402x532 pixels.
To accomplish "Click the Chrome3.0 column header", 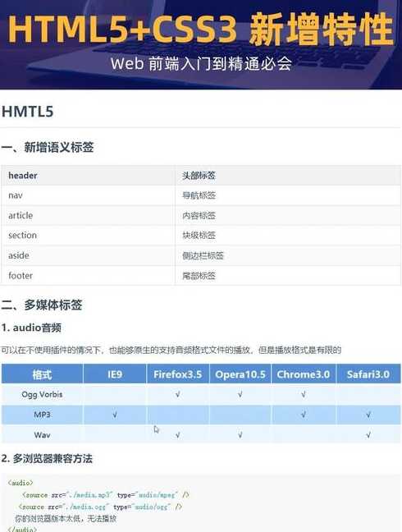I will click(304, 374).
